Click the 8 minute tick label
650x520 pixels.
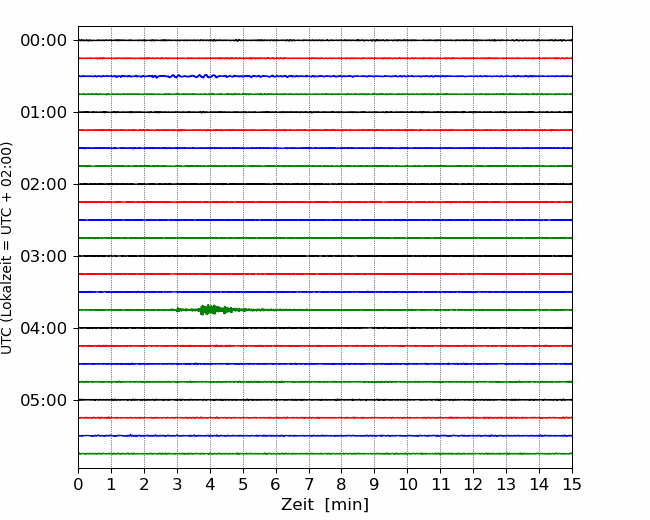[x=342, y=484]
